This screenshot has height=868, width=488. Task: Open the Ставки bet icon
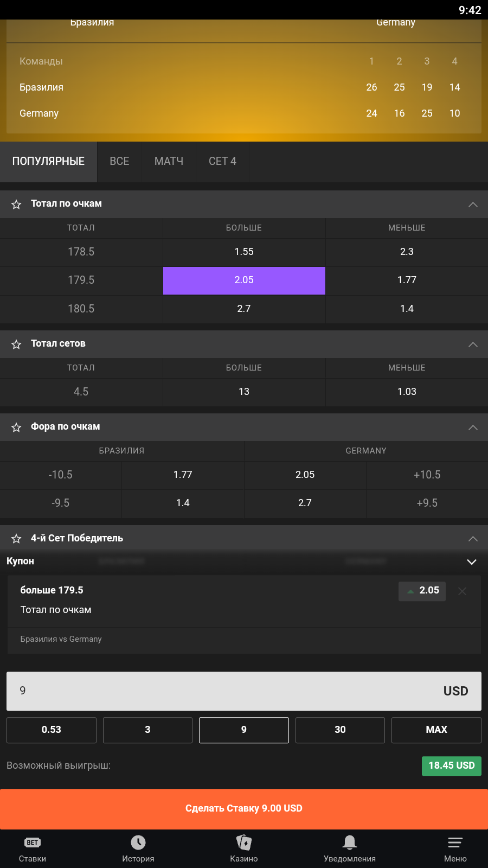click(x=33, y=843)
